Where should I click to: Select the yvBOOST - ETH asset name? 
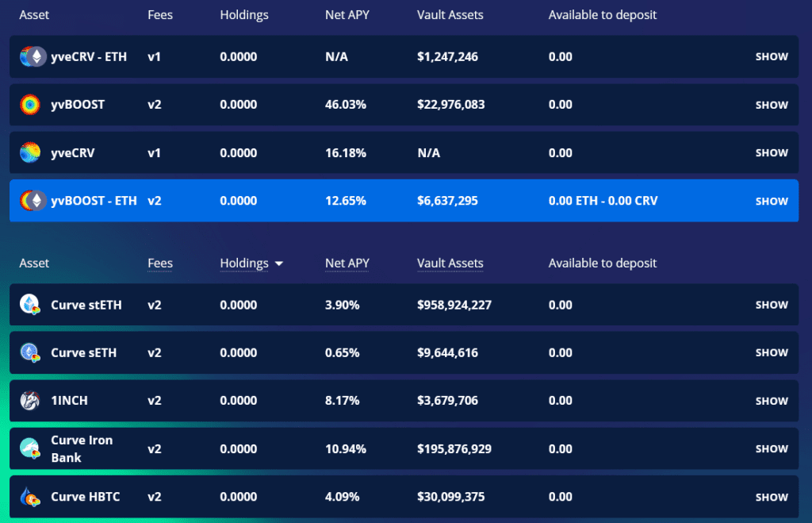(94, 201)
